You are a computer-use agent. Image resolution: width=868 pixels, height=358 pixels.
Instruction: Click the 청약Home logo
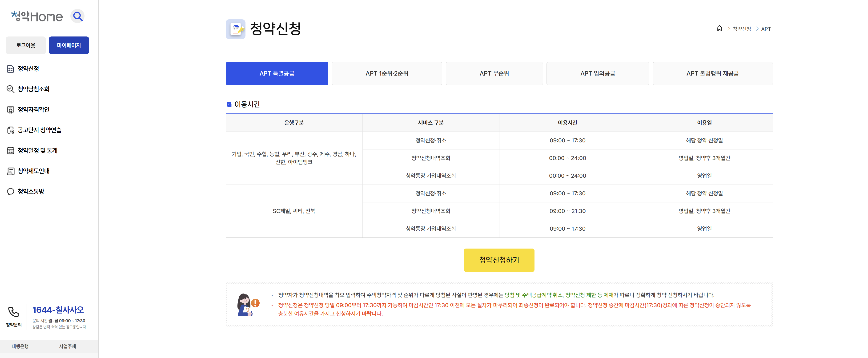coord(37,16)
